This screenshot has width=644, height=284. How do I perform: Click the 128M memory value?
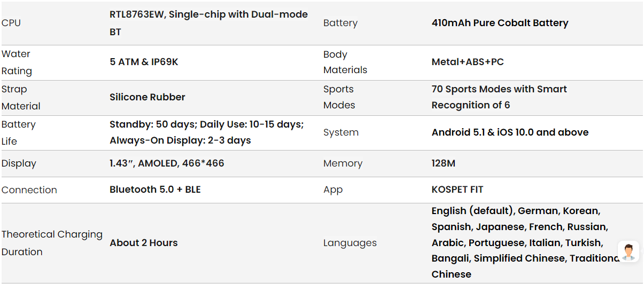tap(444, 163)
